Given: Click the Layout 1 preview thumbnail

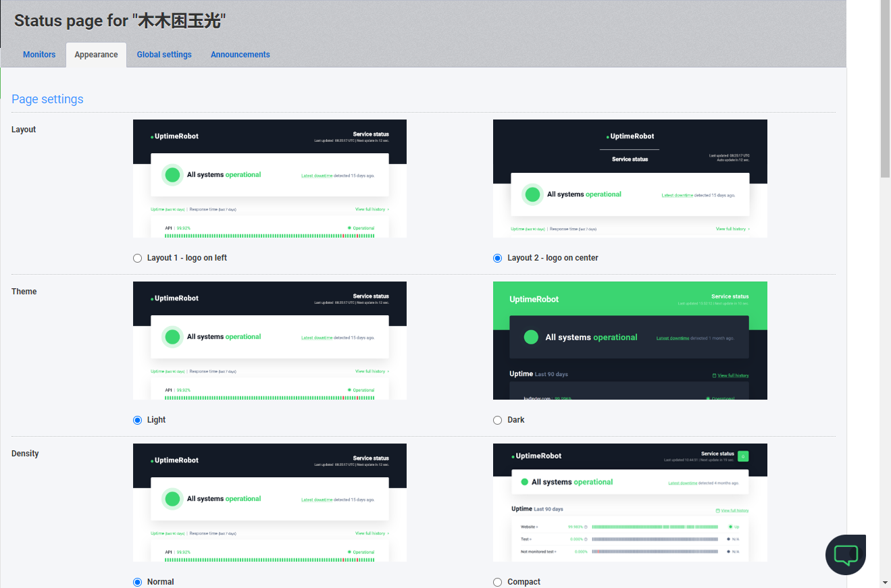Looking at the screenshot, I should click(270, 178).
